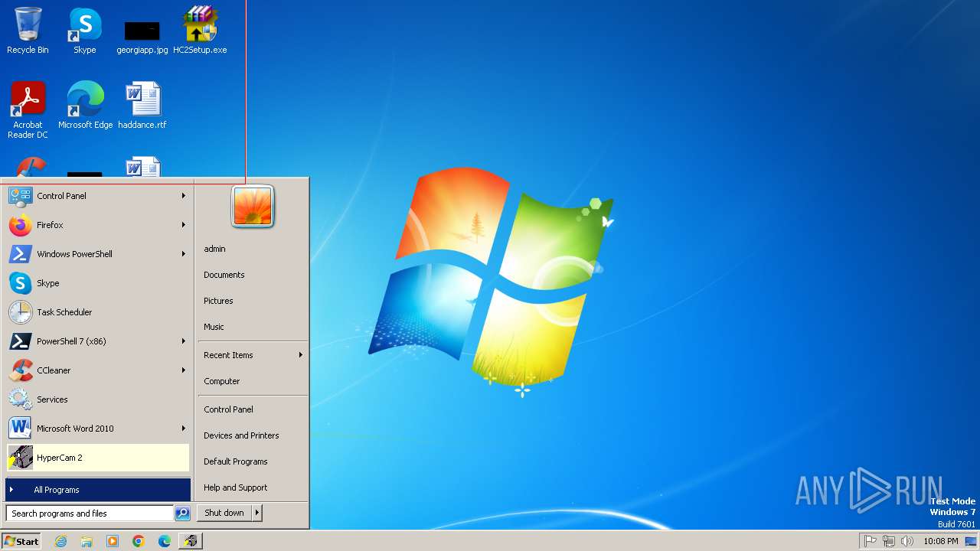Launch Skype from Start menu list

tap(97, 283)
